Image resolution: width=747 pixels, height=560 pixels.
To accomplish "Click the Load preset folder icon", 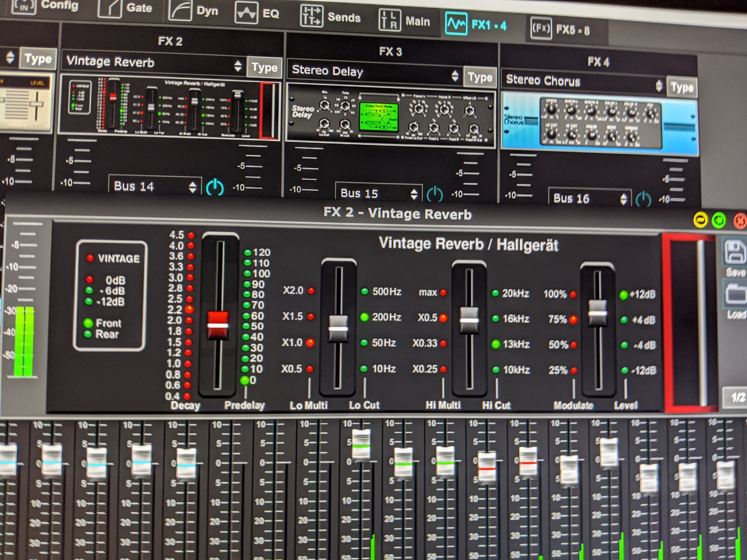I will click(x=736, y=294).
